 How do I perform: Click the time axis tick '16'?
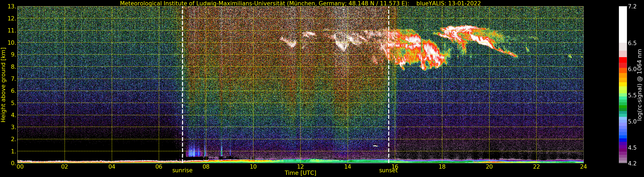coord(395,166)
